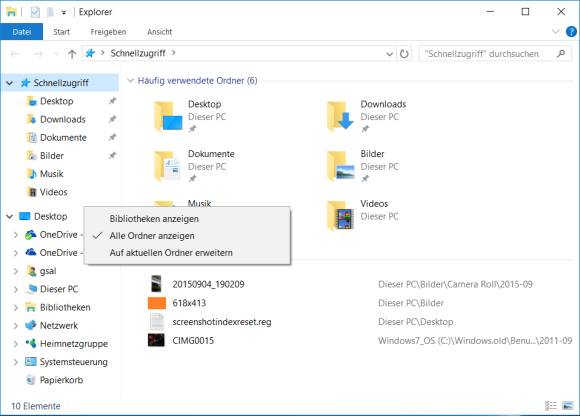Collapse Häufig verwendete Ordner group
This screenshot has height=416, width=580.
pyautogui.click(x=130, y=81)
